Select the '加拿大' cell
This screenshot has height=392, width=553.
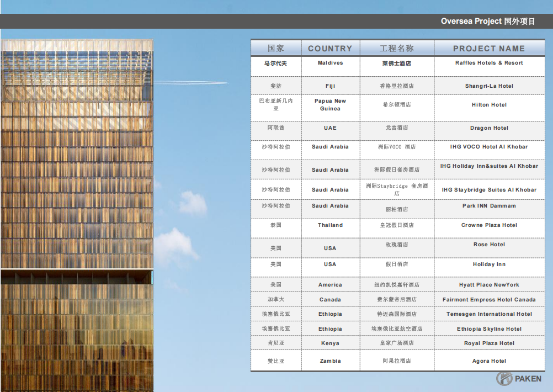coord(276,299)
